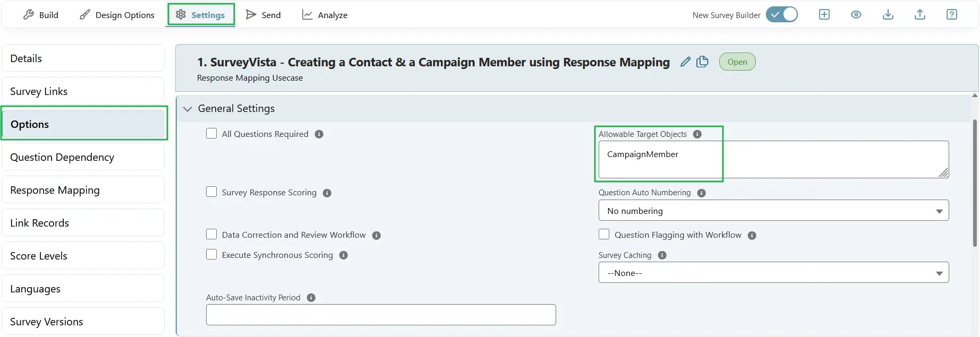This screenshot has width=980, height=337.
Task: Switch to the Build tab
Action: pos(41,15)
